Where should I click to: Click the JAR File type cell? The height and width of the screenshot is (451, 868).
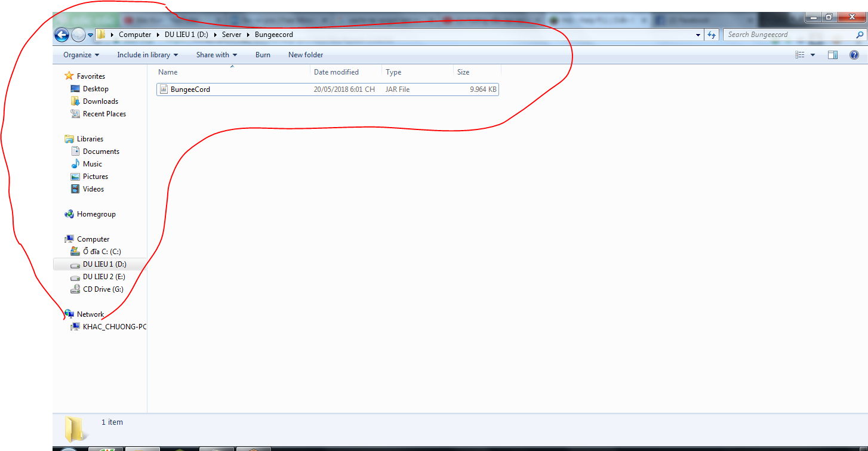click(x=398, y=89)
